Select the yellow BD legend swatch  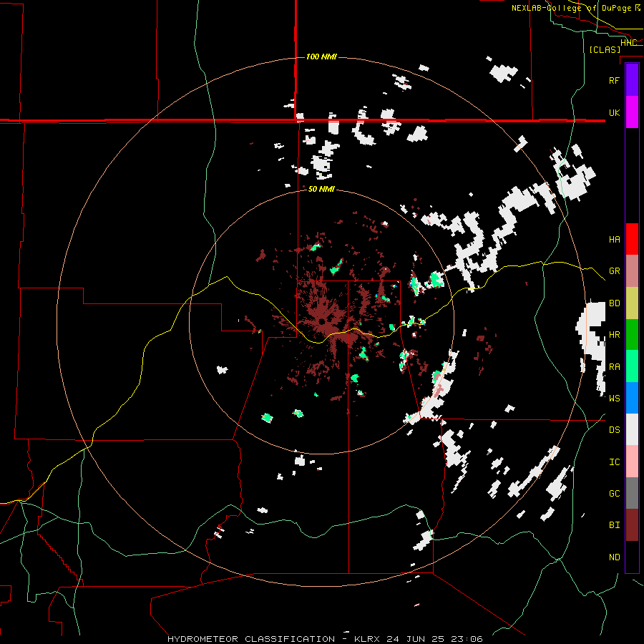coord(632,303)
